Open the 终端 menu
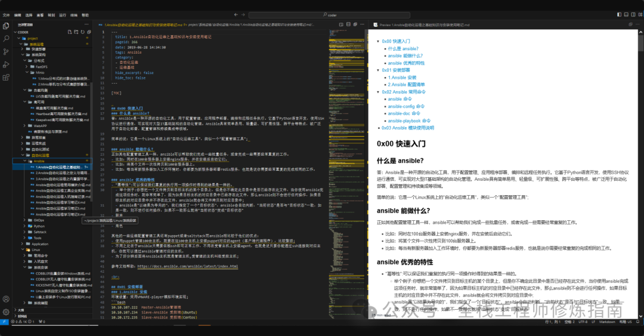The height and width of the screenshot is (336, 644). 73,15
